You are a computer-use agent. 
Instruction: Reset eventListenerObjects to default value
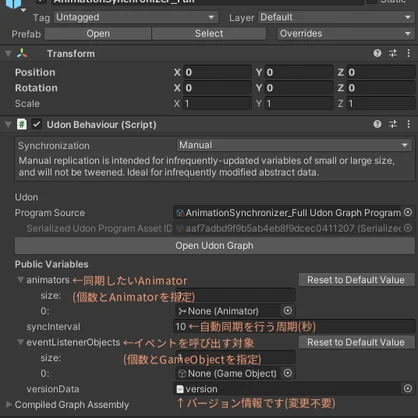(356, 342)
